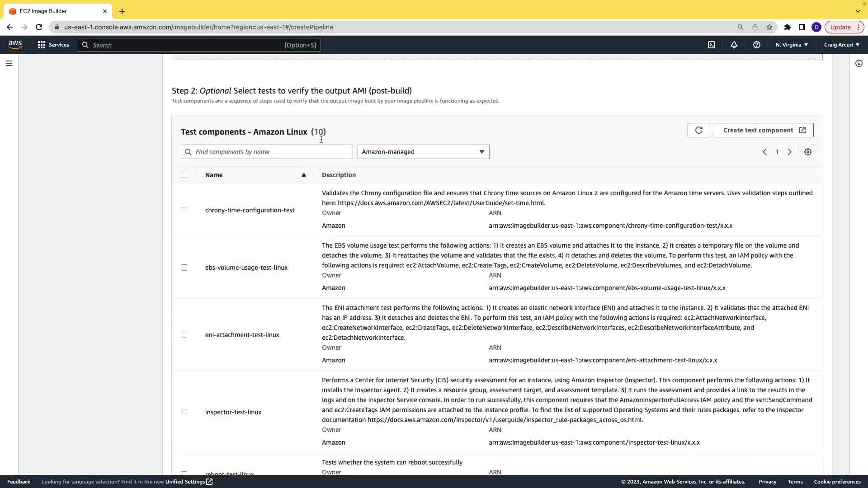The width and height of the screenshot is (868, 488).
Task: Open the right info panel icon
Action: point(859,63)
